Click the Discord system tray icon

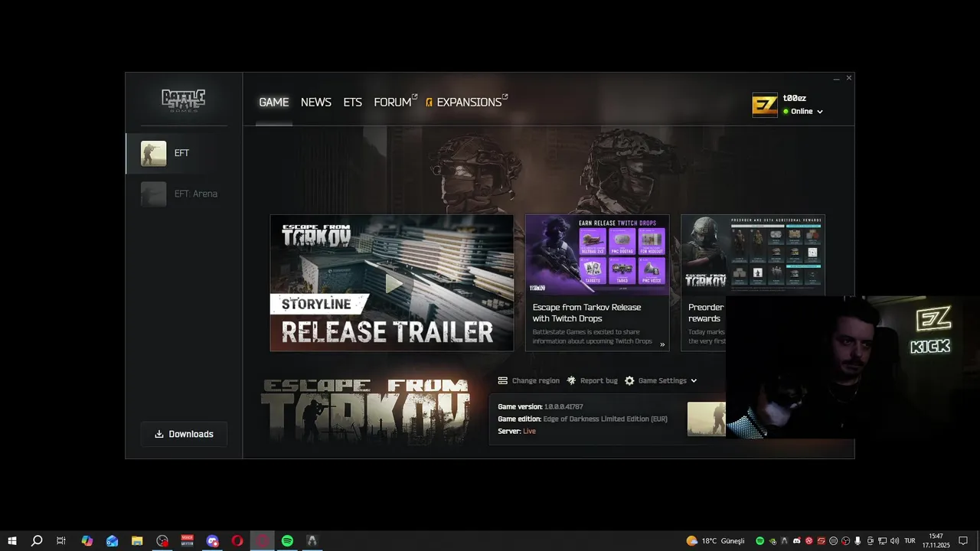[x=797, y=541]
